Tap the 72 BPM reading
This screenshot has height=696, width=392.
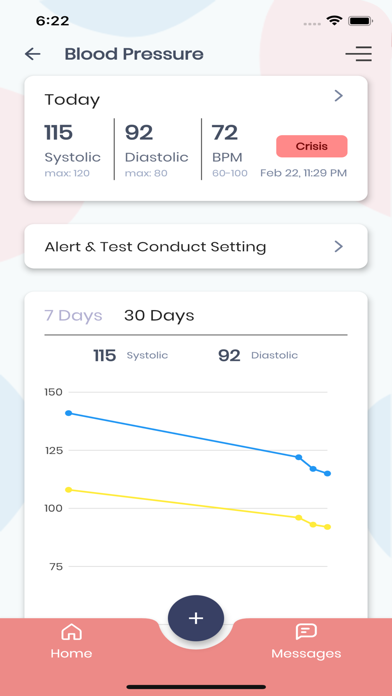tap(229, 150)
